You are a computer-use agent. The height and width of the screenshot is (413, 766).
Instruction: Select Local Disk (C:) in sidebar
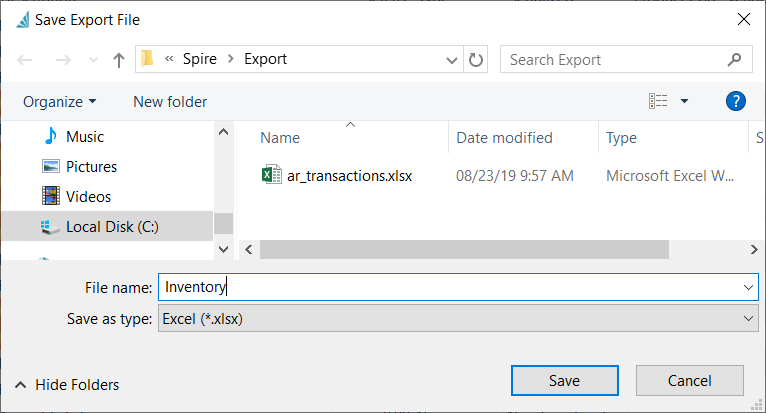coord(107,226)
